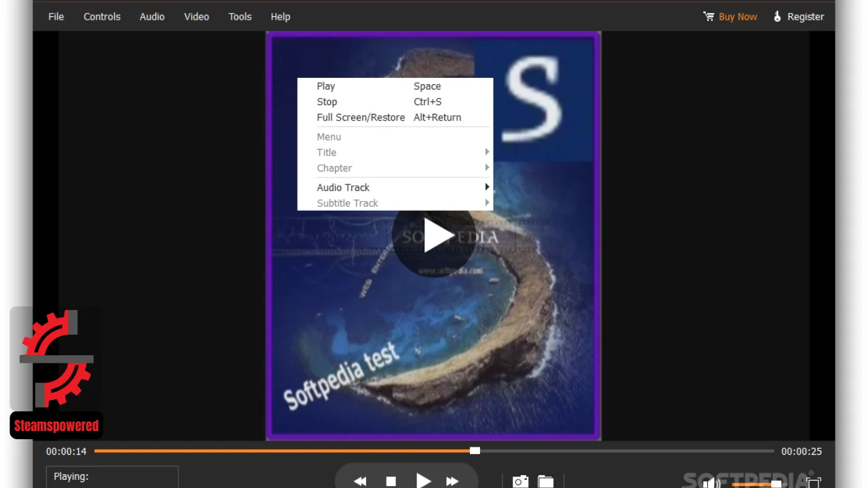The image size is (868, 488).
Task: Open the Tools menu
Action: (240, 16)
